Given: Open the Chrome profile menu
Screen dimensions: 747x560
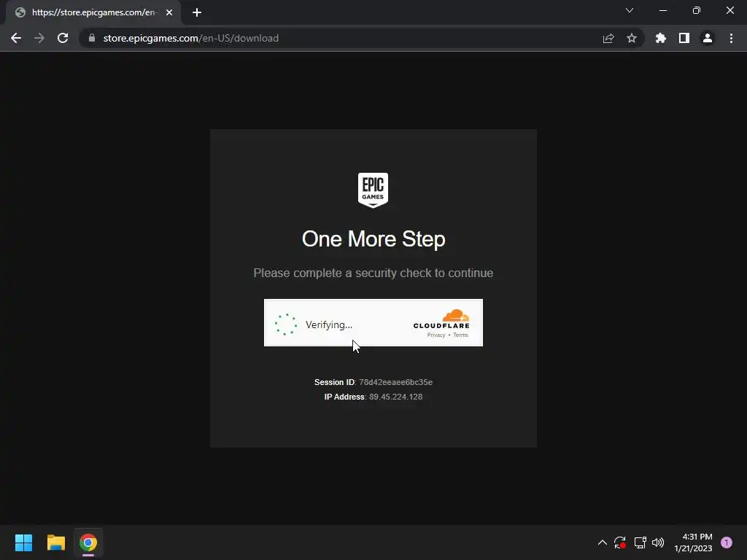Looking at the screenshot, I should pyautogui.click(x=708, y=38).
